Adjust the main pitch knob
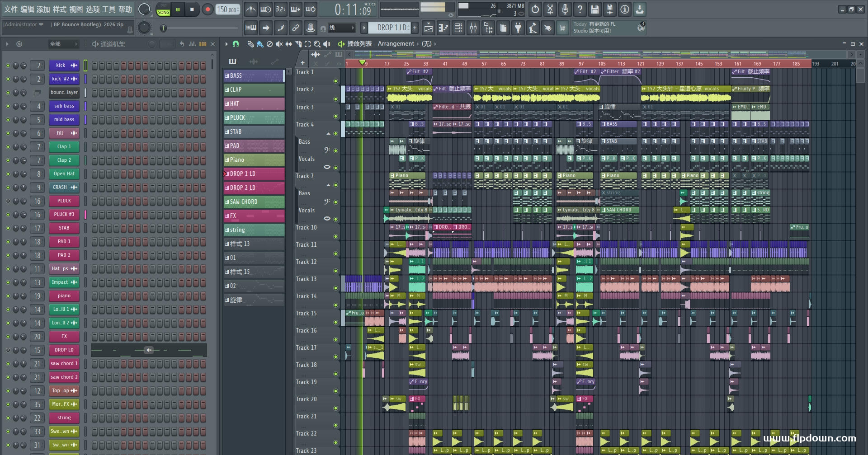Screen dimensions: 868x455 (x=144, y=28)
